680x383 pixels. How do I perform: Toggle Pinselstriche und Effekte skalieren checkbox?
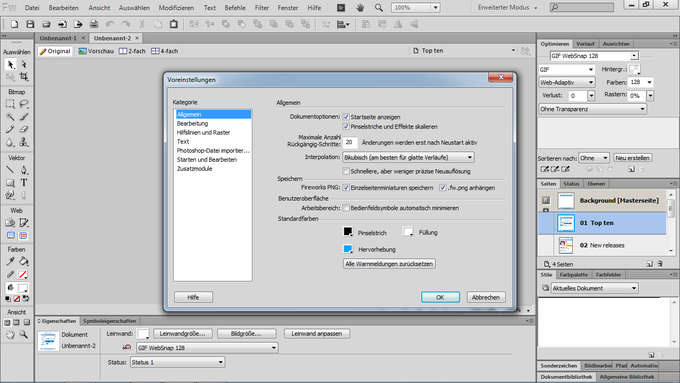(346, 127)
